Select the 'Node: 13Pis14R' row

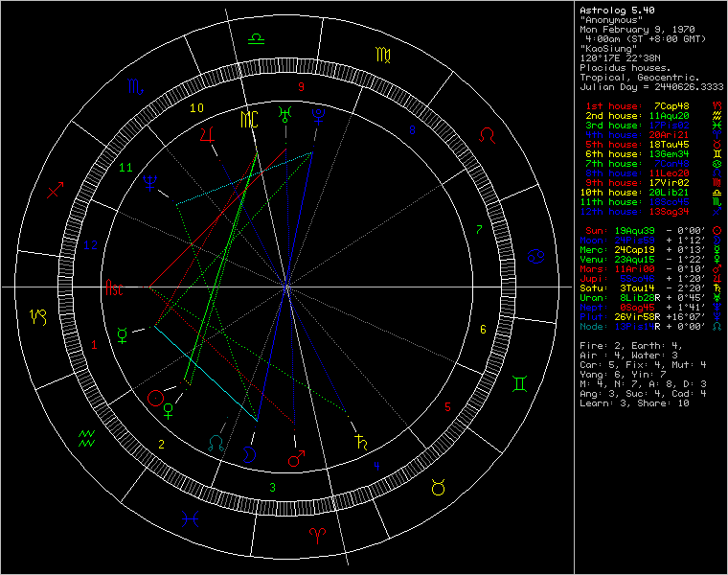coord(650,327)
